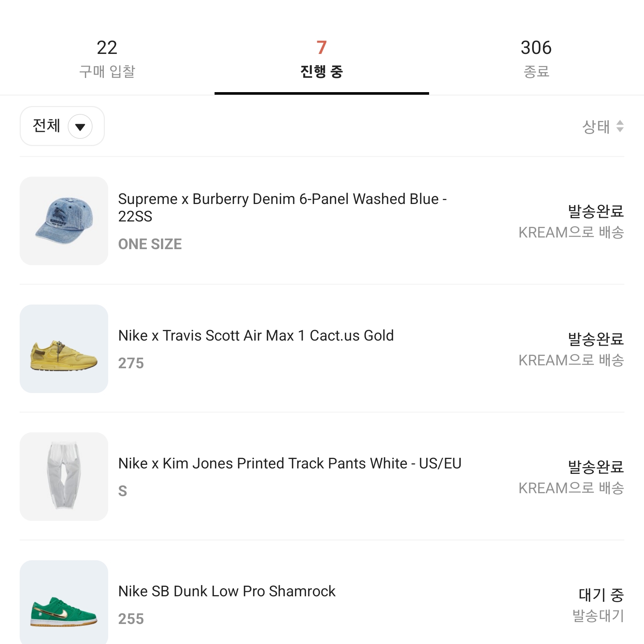644x644 pixels.
Task: Open Nike x Travis Scott Air Max 1 title
Action: 256,335
